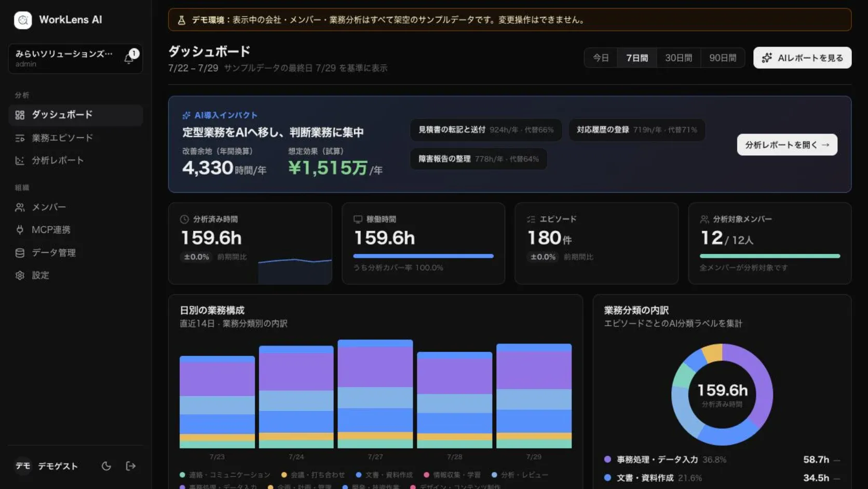
Task: Toggle dark mode with the moon icon
Action: [106, 466]
